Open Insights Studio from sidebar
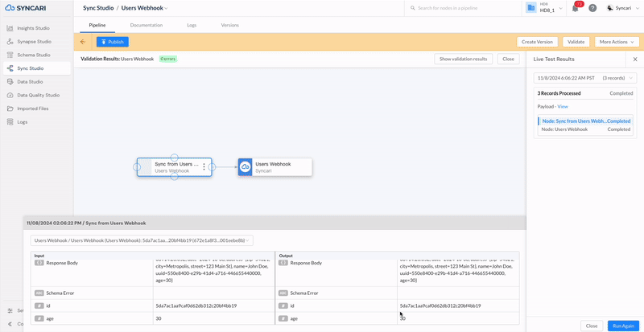Image resolution: width=644 pixels, height=332 pixels. point(33,28)
